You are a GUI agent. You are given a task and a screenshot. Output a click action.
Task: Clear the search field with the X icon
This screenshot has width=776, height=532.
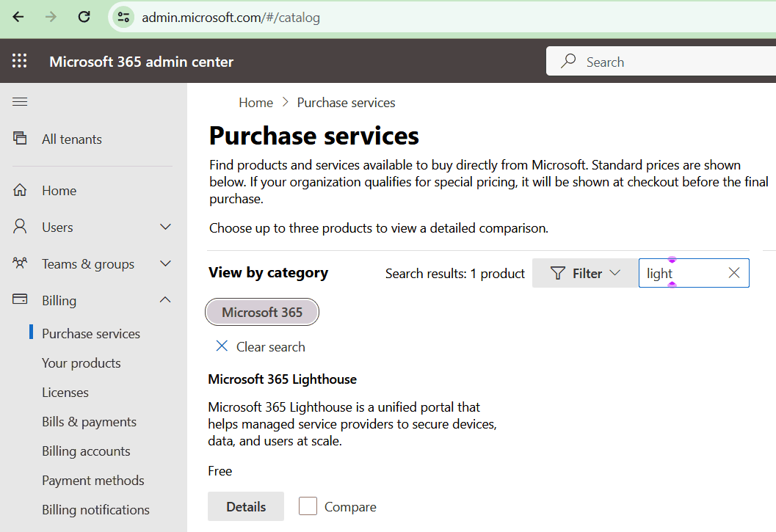tap(734, 273)
